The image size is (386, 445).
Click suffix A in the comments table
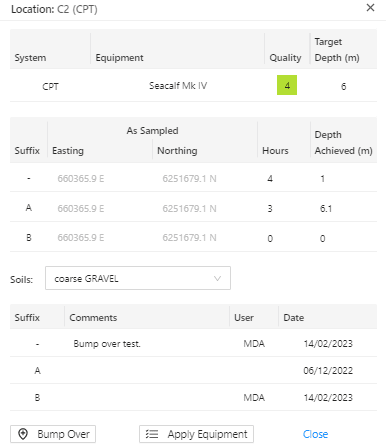tap(37, 371)
